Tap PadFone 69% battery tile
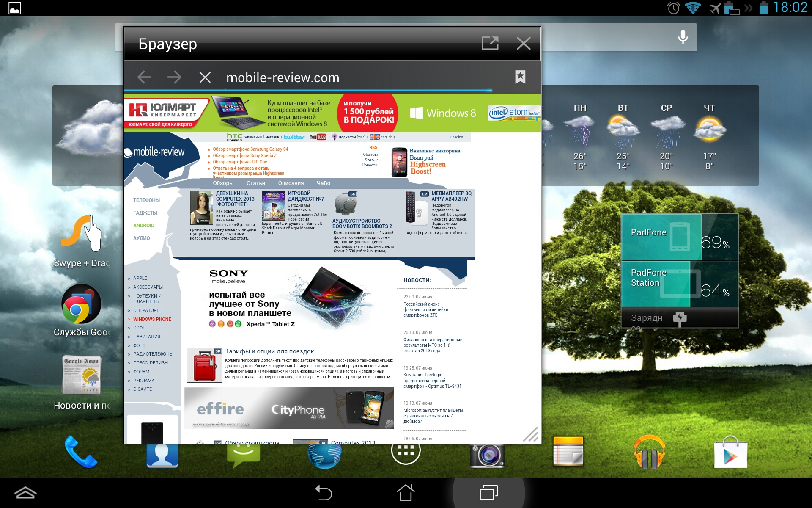Image resolution: width=812 pixels, height=508 pixels. pos(680,237)
